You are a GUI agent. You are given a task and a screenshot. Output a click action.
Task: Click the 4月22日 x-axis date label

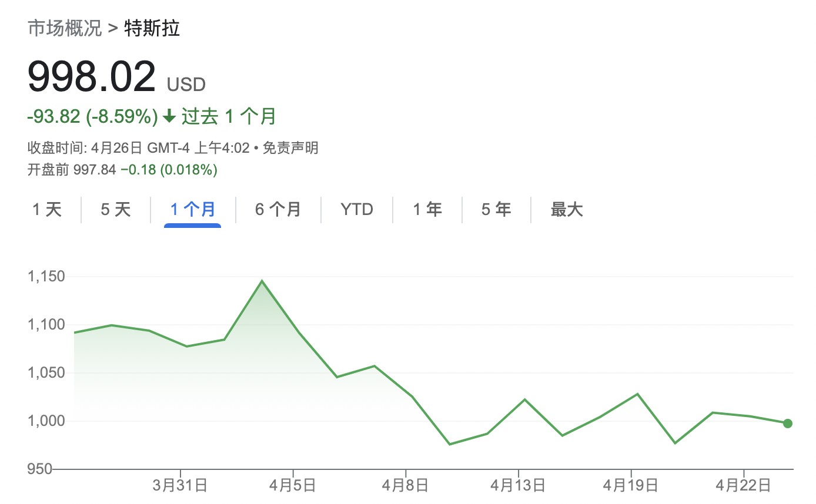[x=744, y=486]
